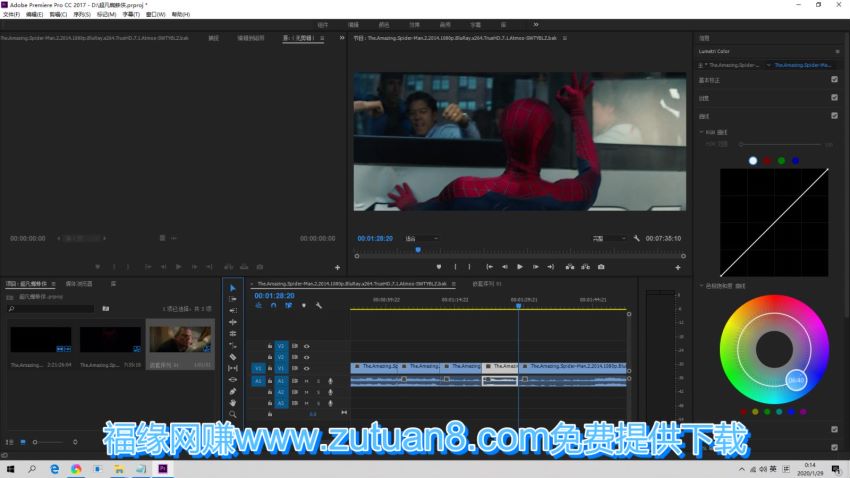Step forward one frame in Program Monitor
Image resolution: width=850 pixels, height=478 pixels.
coord(536,267)
